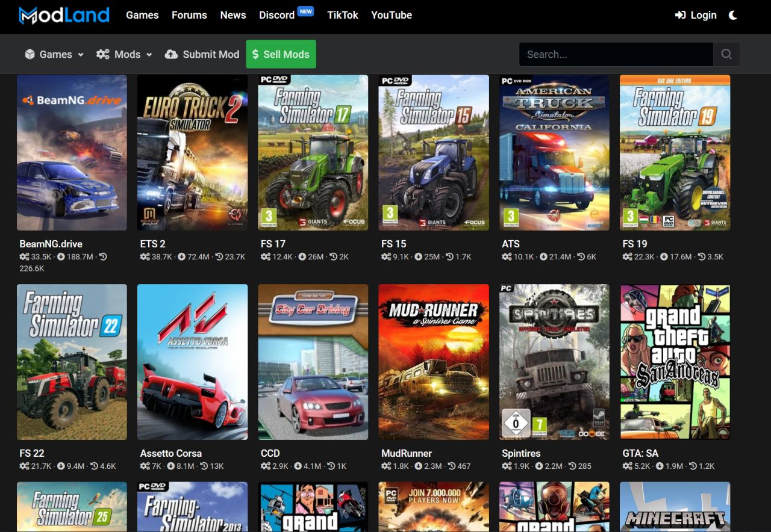771x532 pixels.
Task: Open the City Car Driving cover
Action: click(x=313, y=362)
